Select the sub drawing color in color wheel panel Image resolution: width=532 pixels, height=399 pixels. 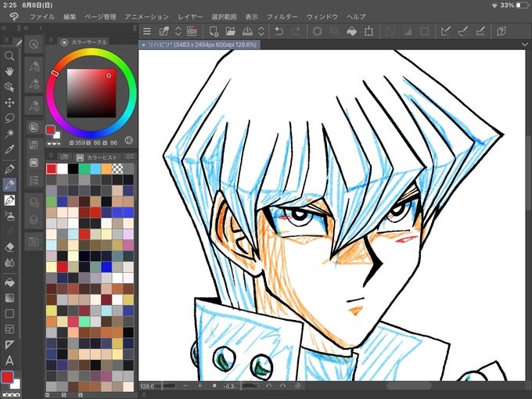tap(57, 135)
